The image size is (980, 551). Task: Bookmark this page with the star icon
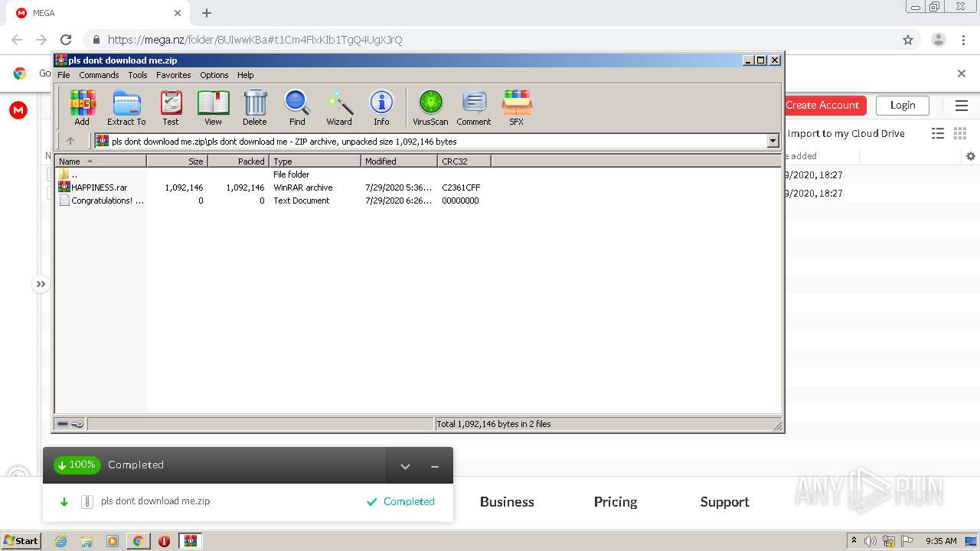click(908, 40)
